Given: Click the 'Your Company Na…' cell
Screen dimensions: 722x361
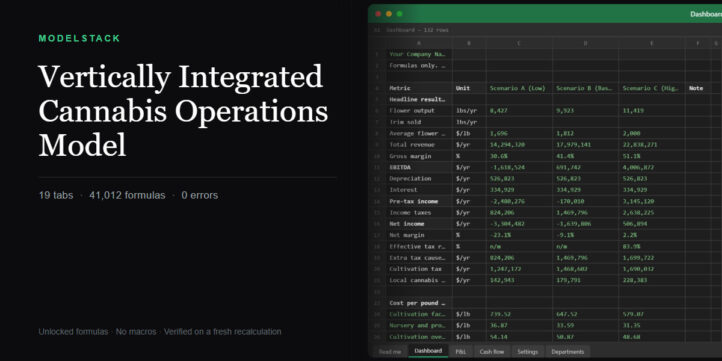Looking at the screenshot, I should click(419, 54).
